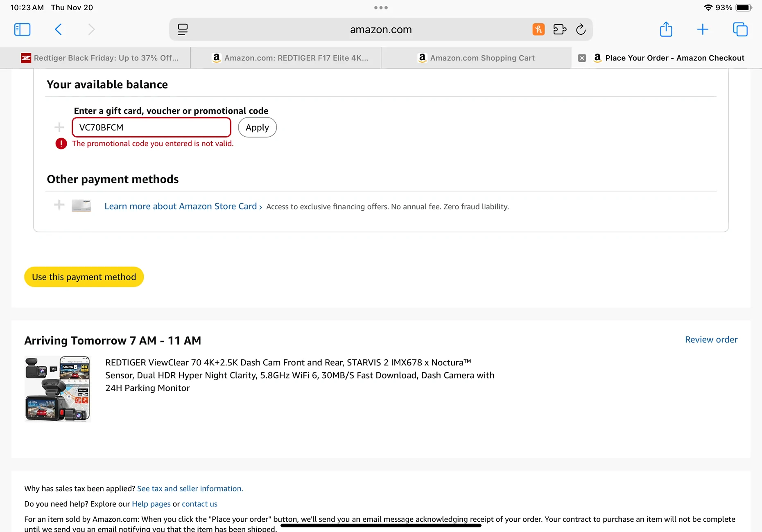
Task: Switch to the Amazon Shopping Cart tab
Action: pyautogui.click(x=476, y=58)
